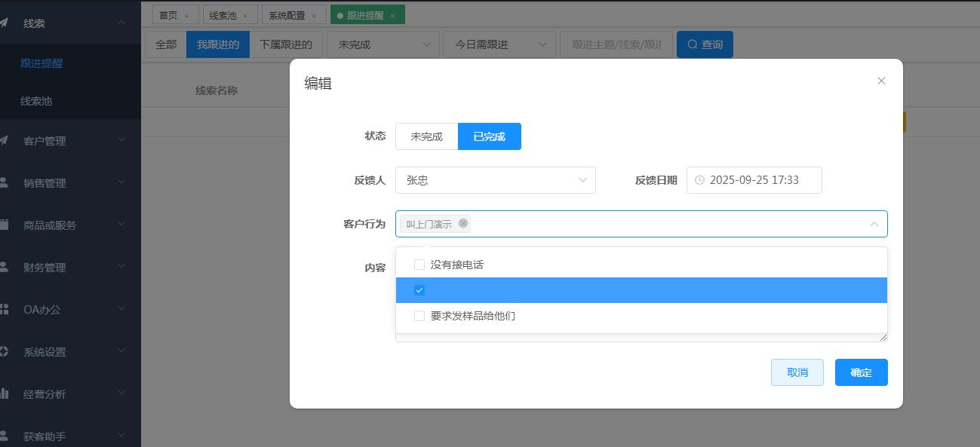Check the 要求发样品给他们 option

[419, 316]
